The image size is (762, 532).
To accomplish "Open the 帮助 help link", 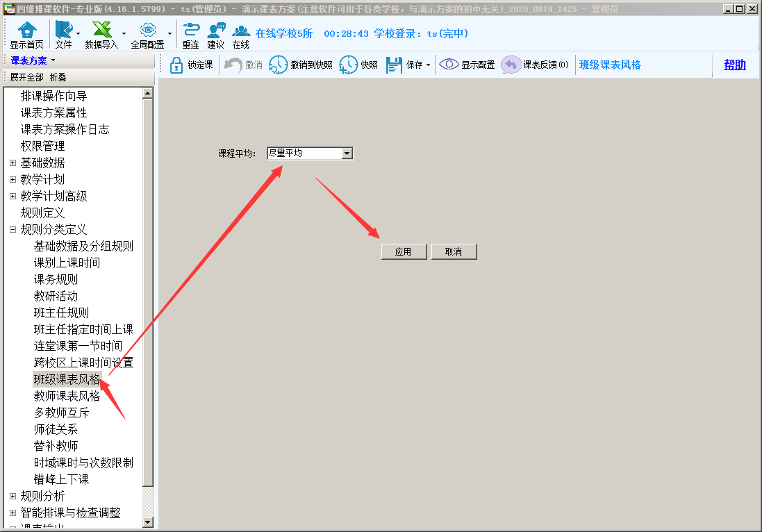I will pyautogui.click(x=734, y=65).
